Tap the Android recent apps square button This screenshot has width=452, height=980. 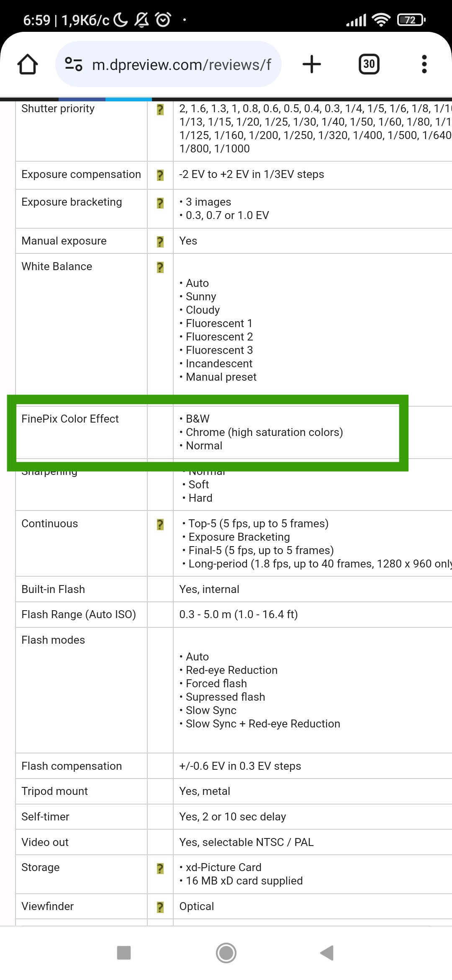[124, 953]
